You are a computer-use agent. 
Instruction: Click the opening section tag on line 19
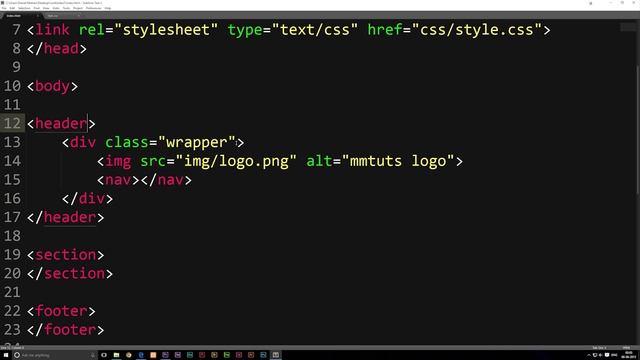click(x=65, y=255)
